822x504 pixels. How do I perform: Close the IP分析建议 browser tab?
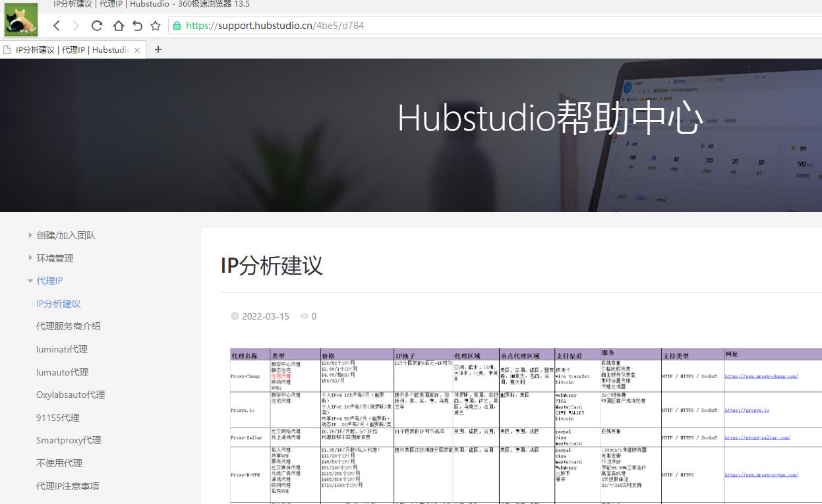coord(137,50)
